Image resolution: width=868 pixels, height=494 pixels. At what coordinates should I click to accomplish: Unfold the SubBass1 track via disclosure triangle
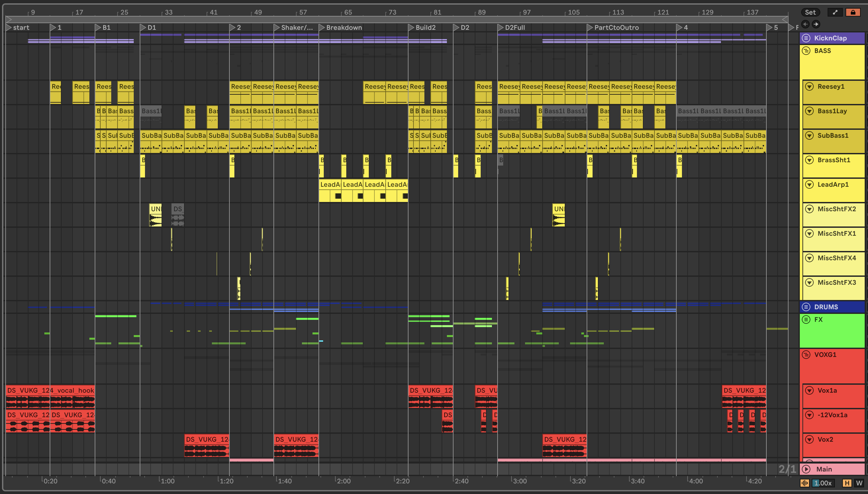point(810,135)
